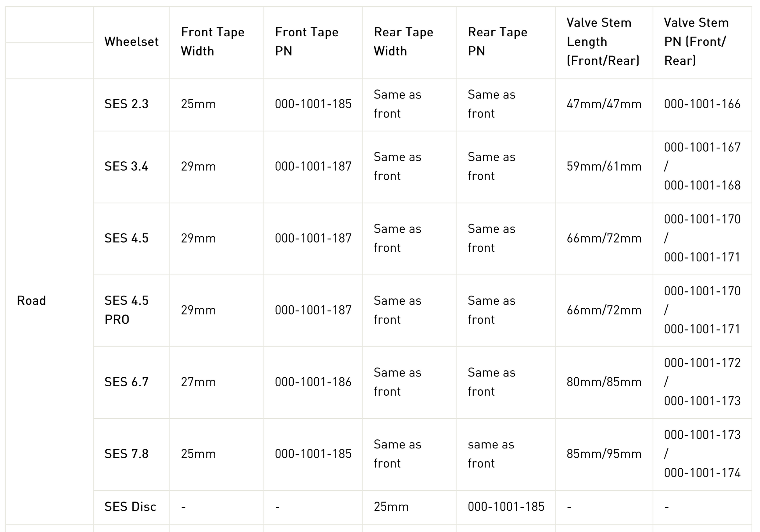Select the 85mm/95mm valve length cell
The height and width of the screenshot is (532, 760).
[604, 454]
